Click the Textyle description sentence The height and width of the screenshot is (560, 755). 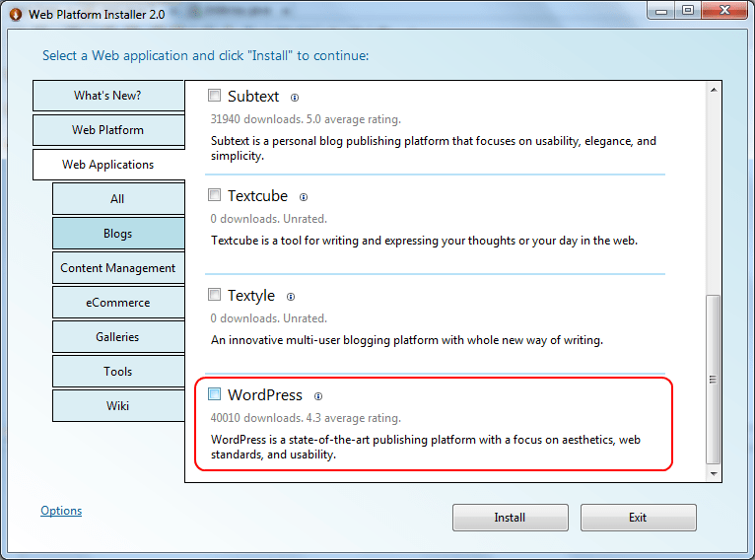click(407, 340)
